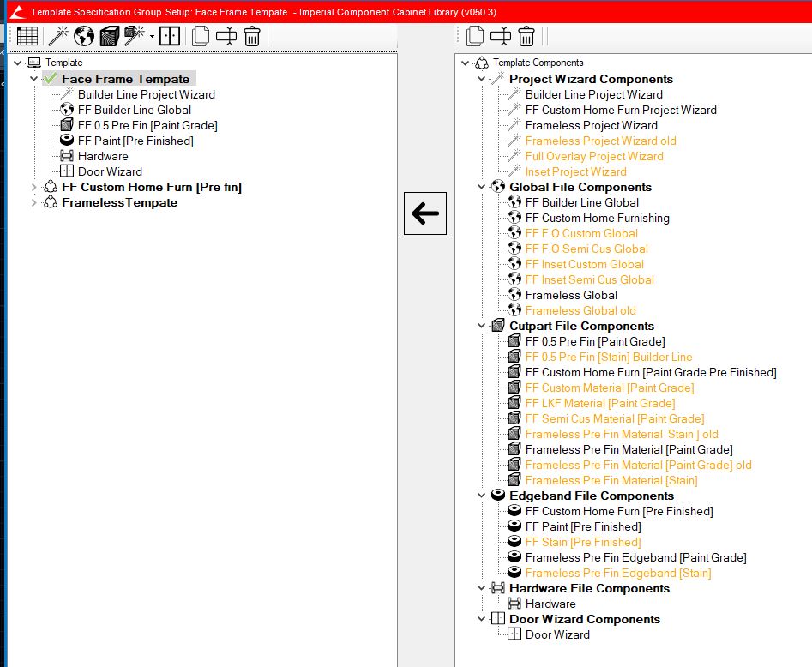
Task: Select Frameless Pre Fin Material [Stain]
Action: pos(611,481)
